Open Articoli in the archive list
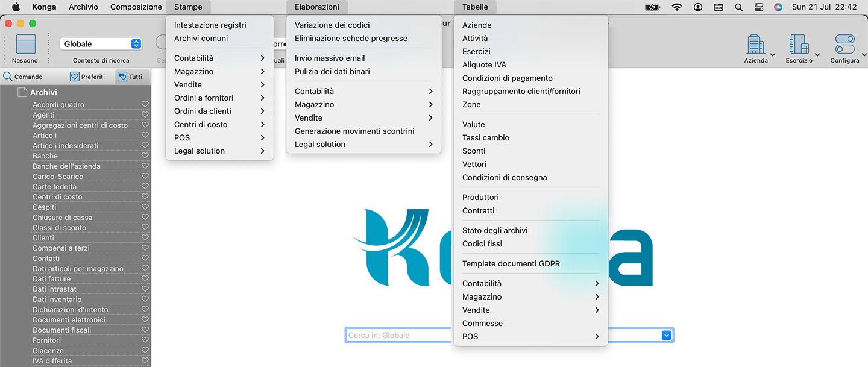This screenshot has width=868, height=367. [x=45, y=136]
